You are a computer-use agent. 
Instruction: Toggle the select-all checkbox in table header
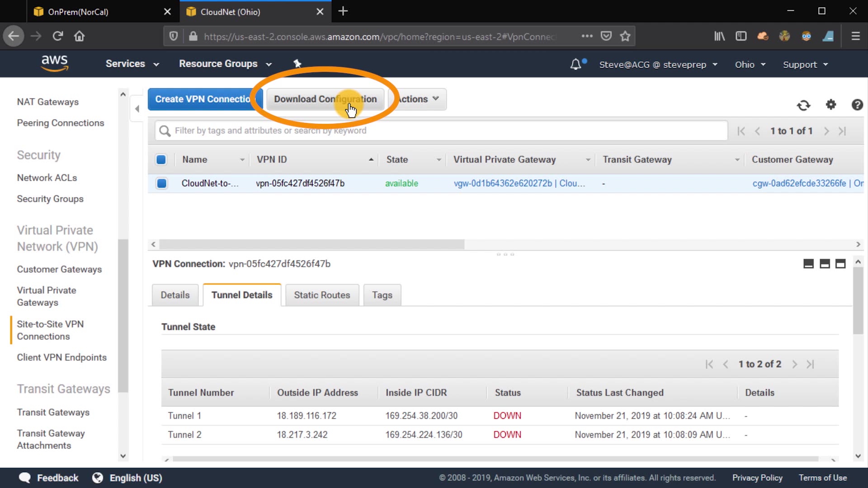(x=161, y=160)
